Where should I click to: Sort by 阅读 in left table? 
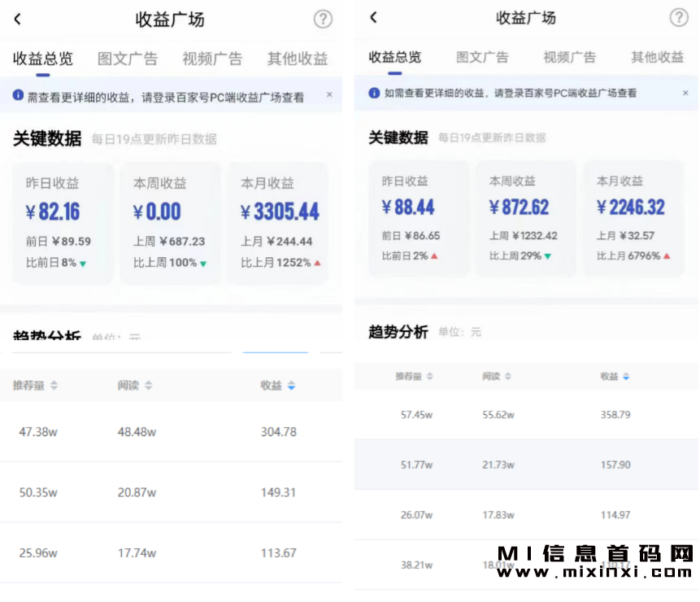pos(135,386)
